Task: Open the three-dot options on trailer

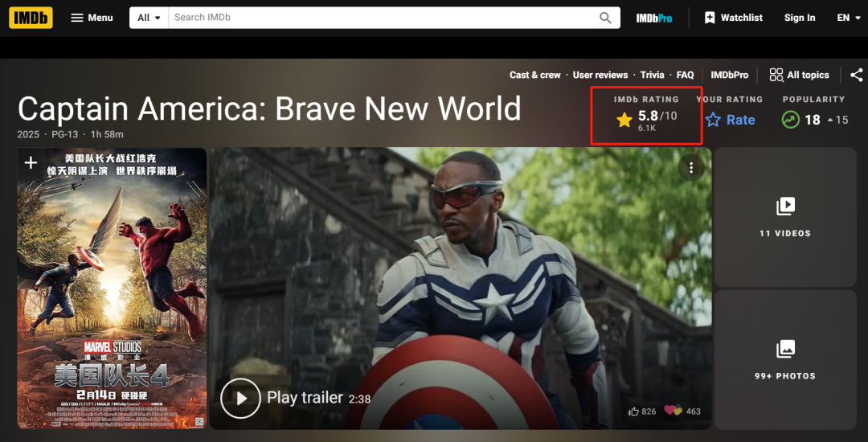Action: (x=691, y=168)
